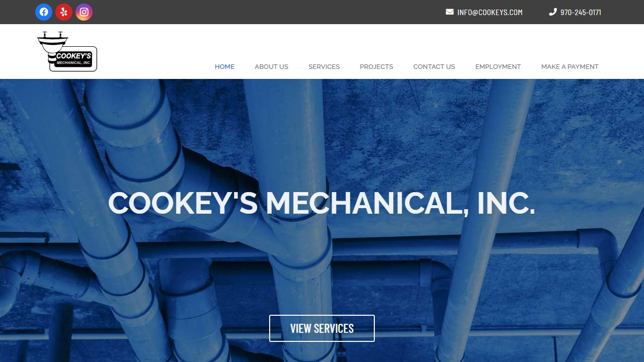Viewport: 644px width, 362px height.
Task: Open the Employment page link
Action: (x=498, y=66)
